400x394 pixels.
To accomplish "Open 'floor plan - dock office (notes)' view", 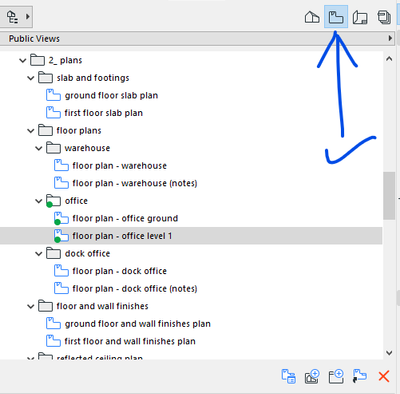I will (135, 289).
